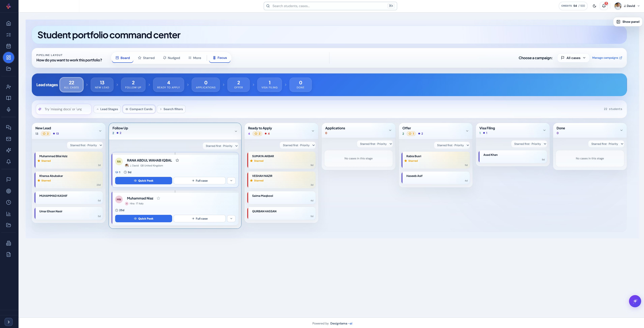Screen dimensions: 644x328
Task: Click the logo icon at top left
Action: (8, 6)
